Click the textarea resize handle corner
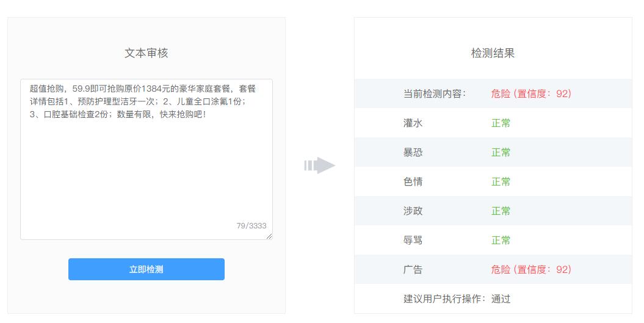644x323 pixels. pos(269,236)
